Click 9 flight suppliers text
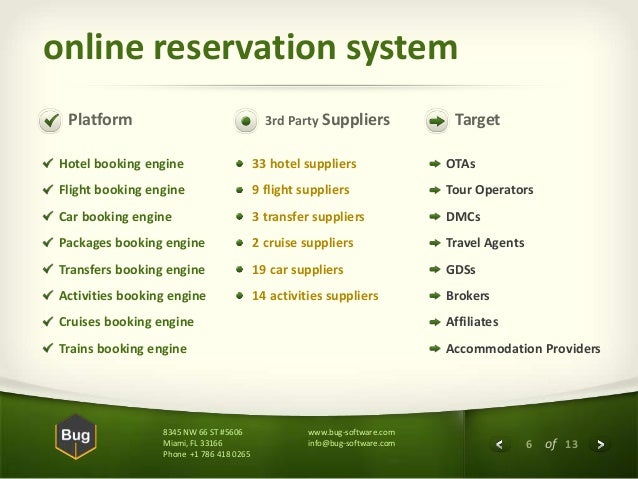 300,190
